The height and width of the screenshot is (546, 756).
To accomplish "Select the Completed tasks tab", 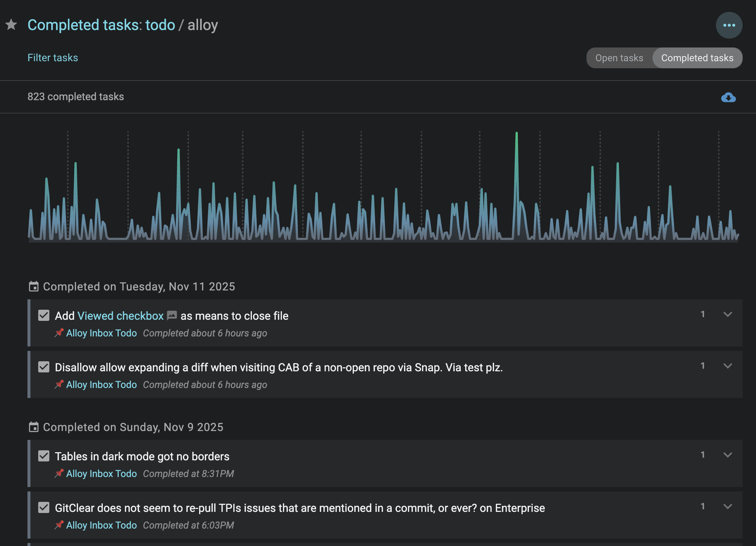I will [x=697, y=58].
